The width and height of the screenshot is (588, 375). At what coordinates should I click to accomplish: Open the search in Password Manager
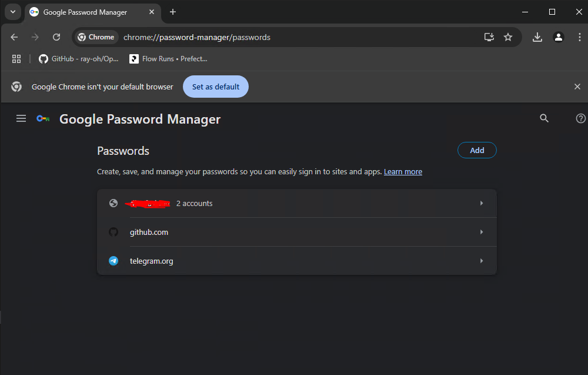544,118
